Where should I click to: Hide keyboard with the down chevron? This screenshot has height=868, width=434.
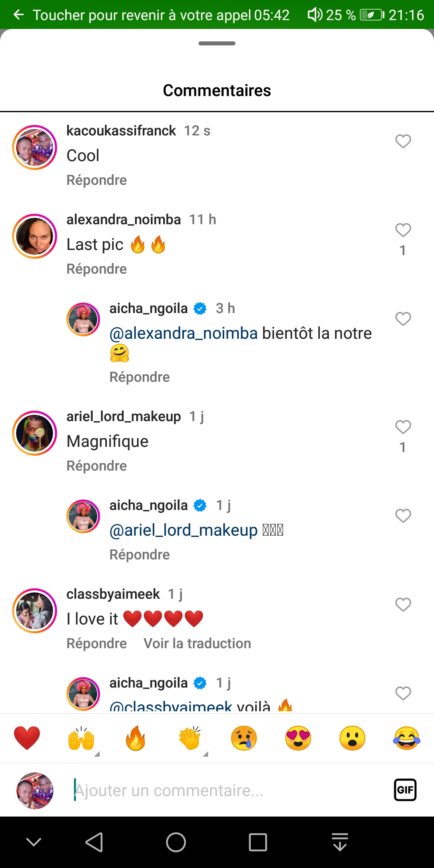(x=34, y=842)
